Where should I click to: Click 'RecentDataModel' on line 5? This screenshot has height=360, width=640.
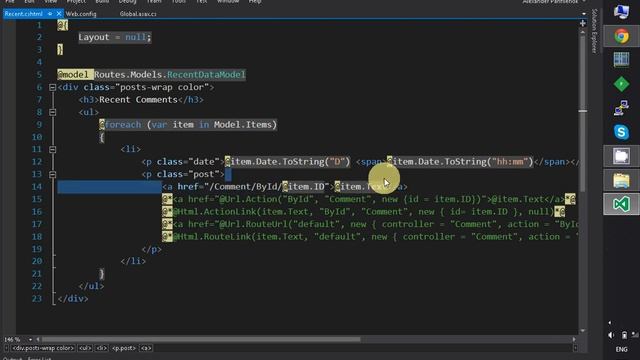coord(206,75)
